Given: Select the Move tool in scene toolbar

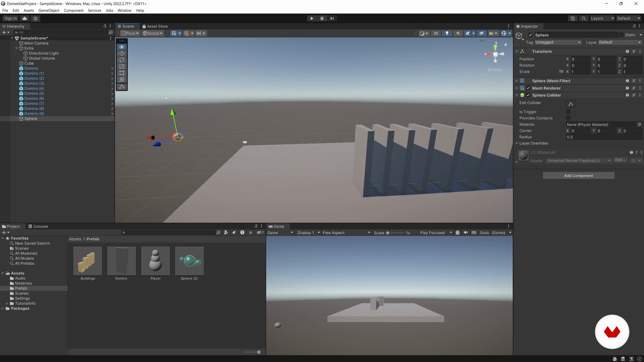Looking at the screenshot, I should click(122, 53).
